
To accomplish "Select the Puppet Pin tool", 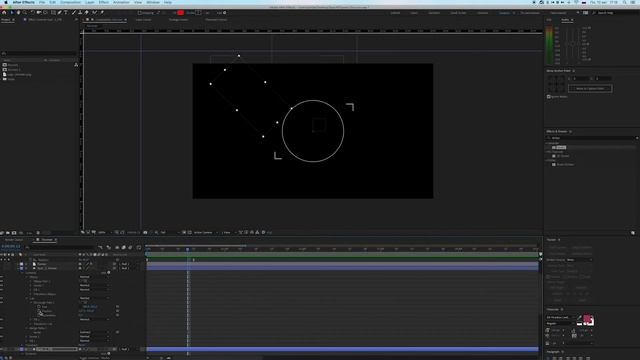I will click(102, 13).
